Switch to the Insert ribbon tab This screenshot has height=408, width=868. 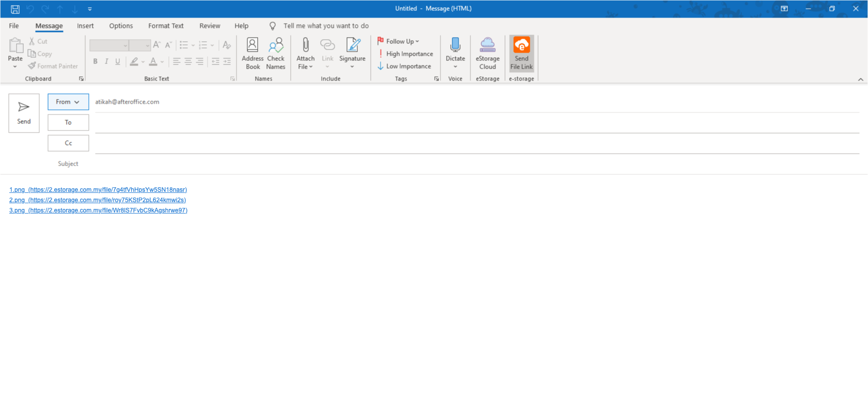[85, 26]
